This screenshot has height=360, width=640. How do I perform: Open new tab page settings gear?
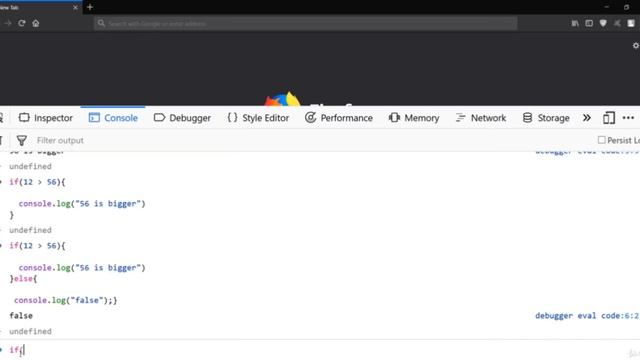pyautogui.click(x=636, y=46)
